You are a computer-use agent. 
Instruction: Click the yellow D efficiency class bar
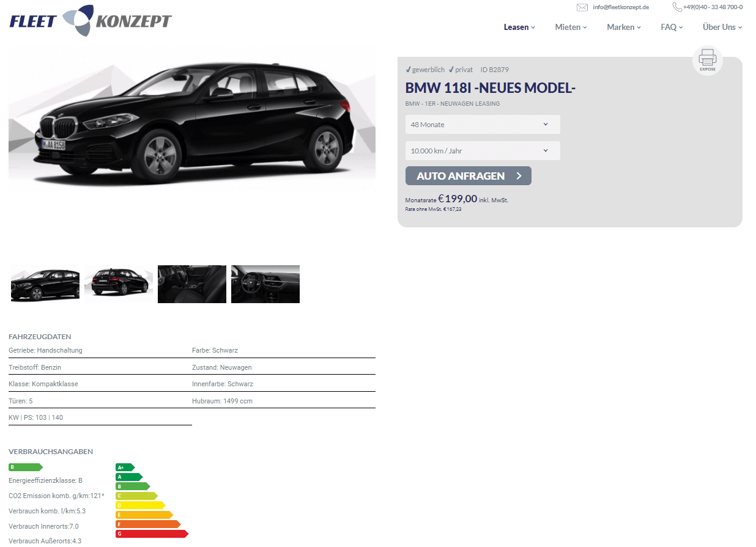(141, 505)
